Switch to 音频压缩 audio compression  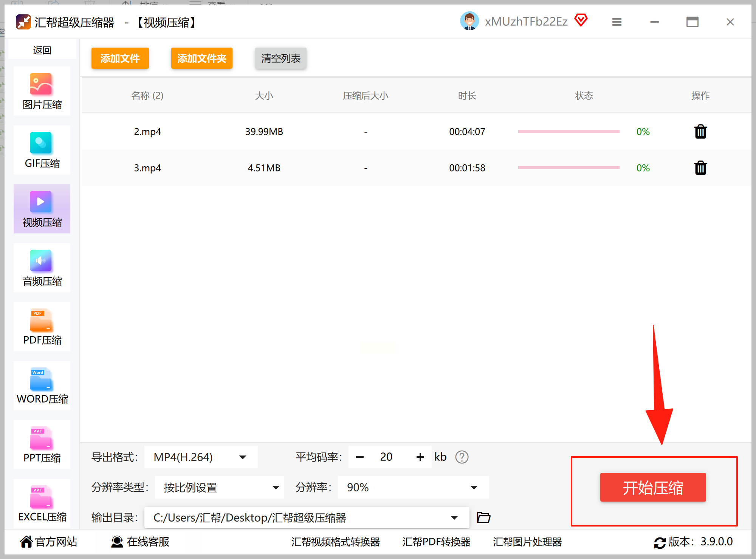pos(42,268)
